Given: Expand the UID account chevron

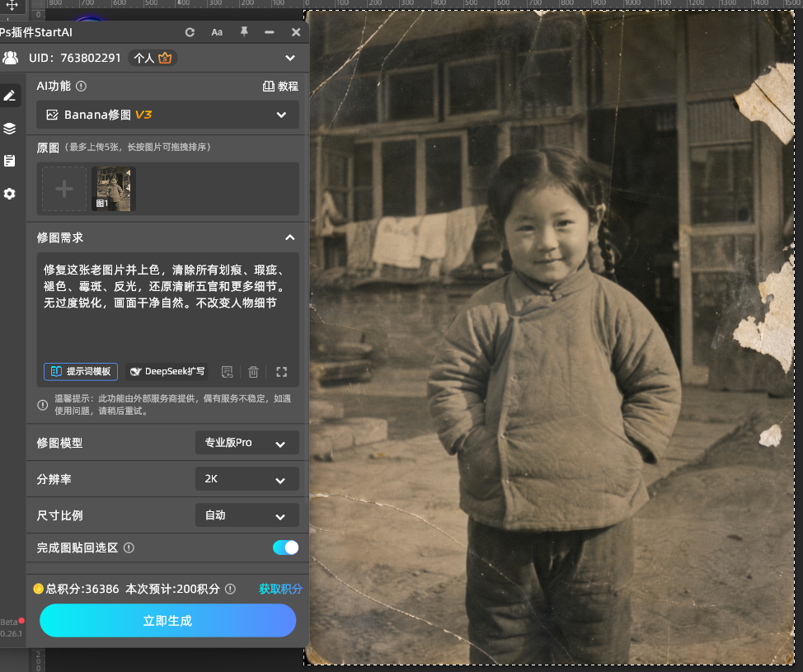Looking at the screenshot, I should click(x=290, y=58).
